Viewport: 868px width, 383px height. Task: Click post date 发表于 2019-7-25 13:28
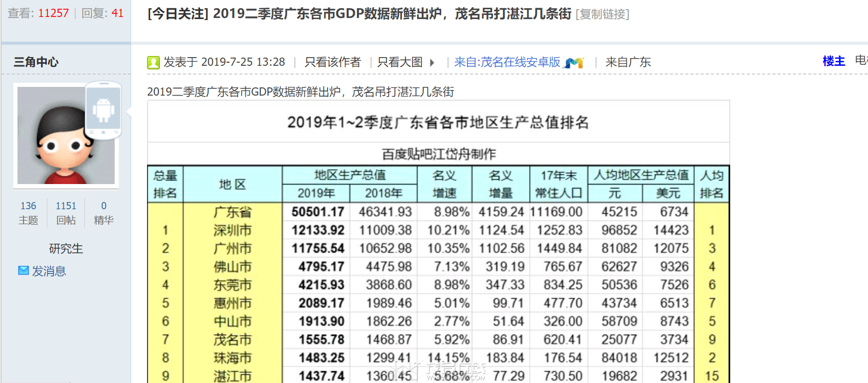click(x=224, y=62)
